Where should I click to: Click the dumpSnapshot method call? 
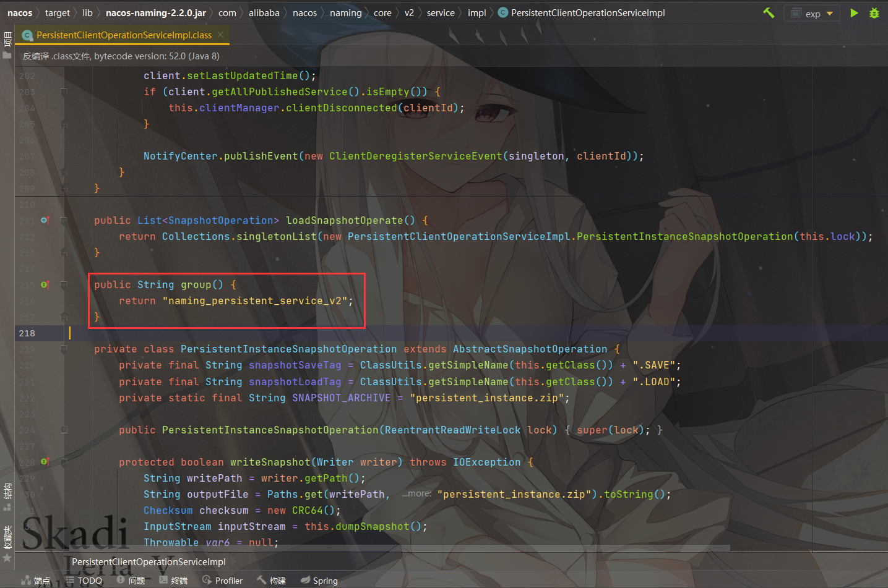(x=373, y=527)
